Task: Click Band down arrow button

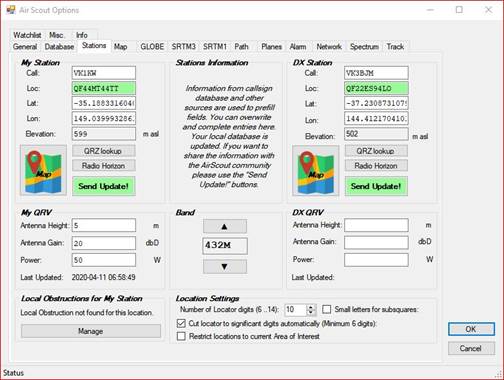Action: click(225, 266)
